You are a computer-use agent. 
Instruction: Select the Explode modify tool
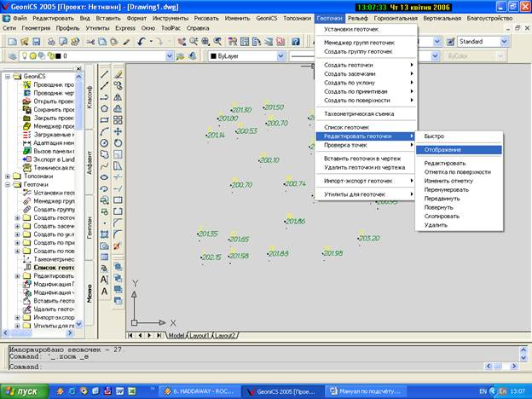118,246
